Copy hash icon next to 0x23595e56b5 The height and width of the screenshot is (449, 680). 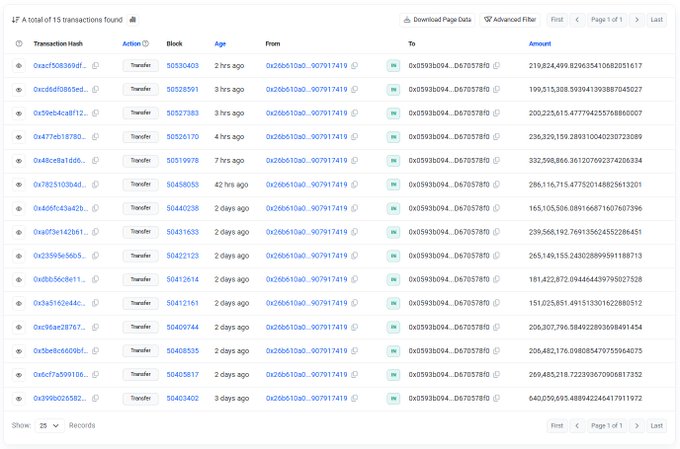point(95,256)
